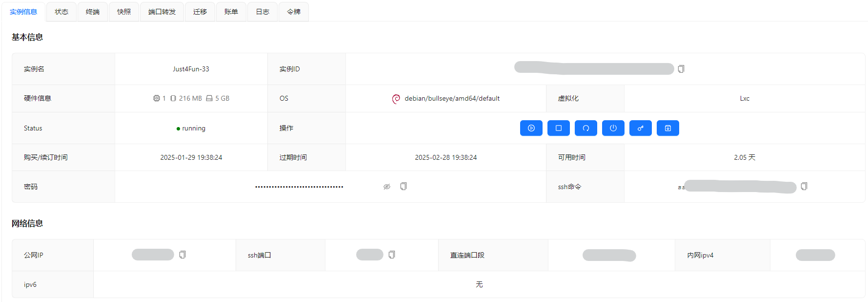Click the power icon button

(x=613, y=128)
